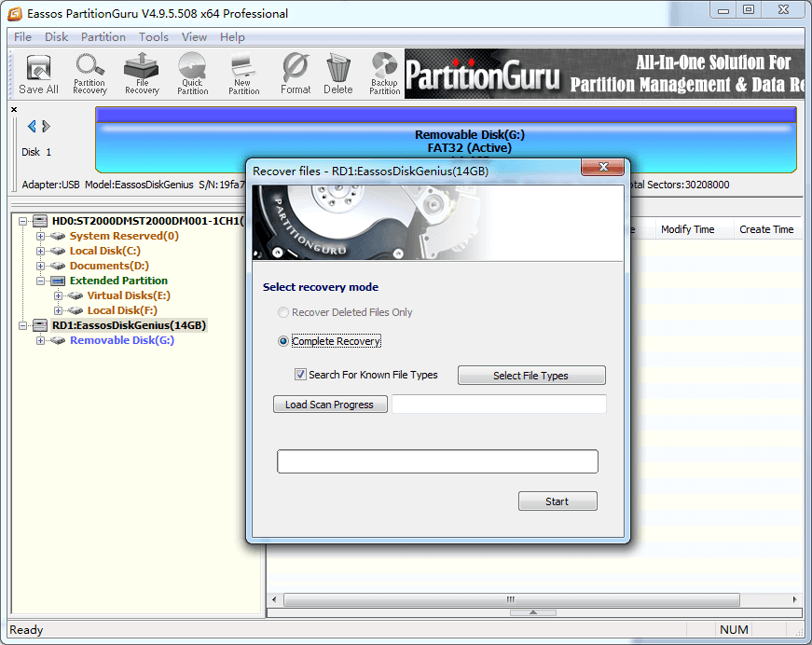The height and width of the screenshot is (645, 812).
Task: Open the File menu
Action: [22, 36]
